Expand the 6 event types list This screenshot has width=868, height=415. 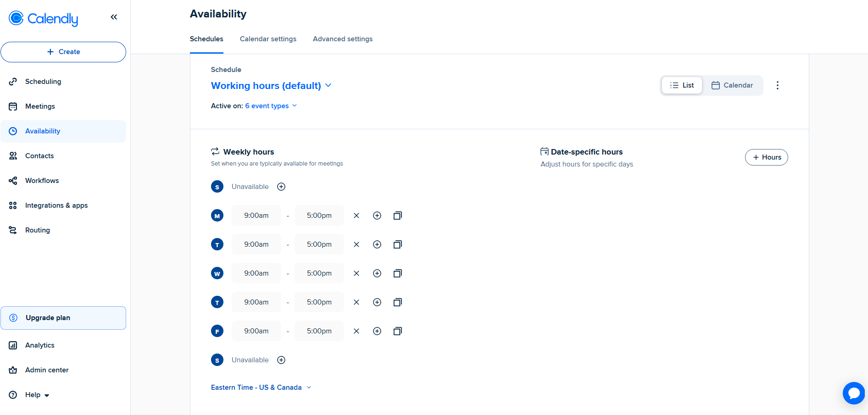click(271, 106)
